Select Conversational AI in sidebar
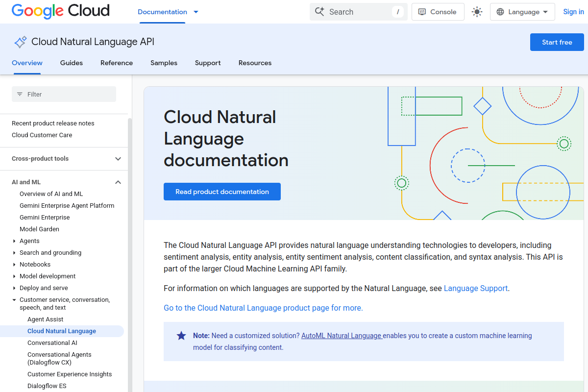The width and height of the screenshot is (588, 392). pos(52,343)
